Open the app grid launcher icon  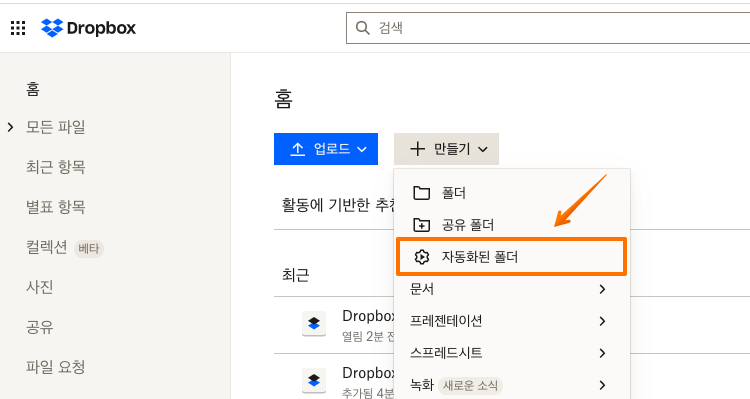point(18,28)
